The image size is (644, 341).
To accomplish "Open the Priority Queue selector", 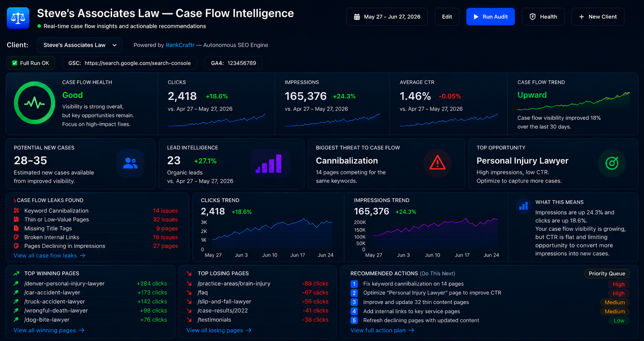I will click(607, 273).
